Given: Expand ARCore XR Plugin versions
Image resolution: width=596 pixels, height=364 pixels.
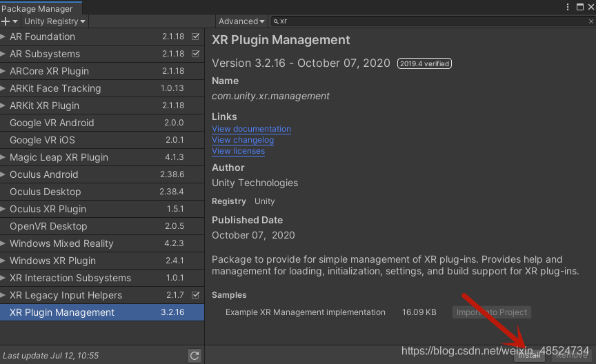Looking at the screenshot, I should pyautogui.click(x=3, y=71).
